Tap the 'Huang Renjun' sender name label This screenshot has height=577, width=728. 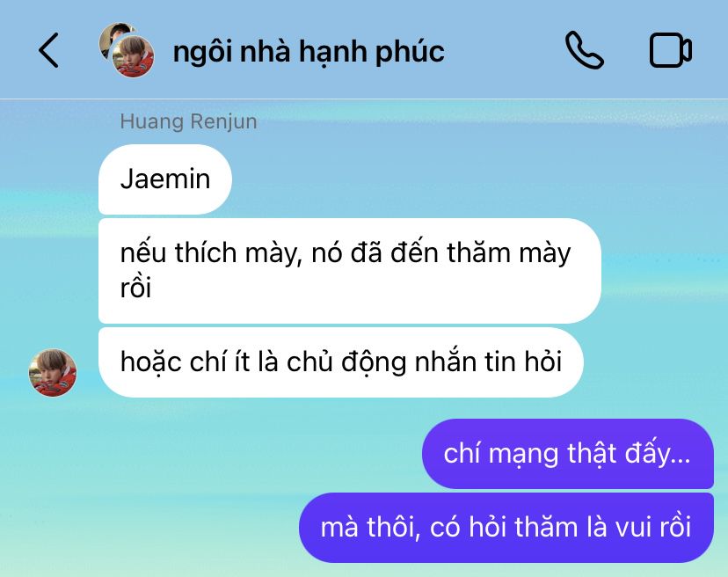[x=188, y=121]
